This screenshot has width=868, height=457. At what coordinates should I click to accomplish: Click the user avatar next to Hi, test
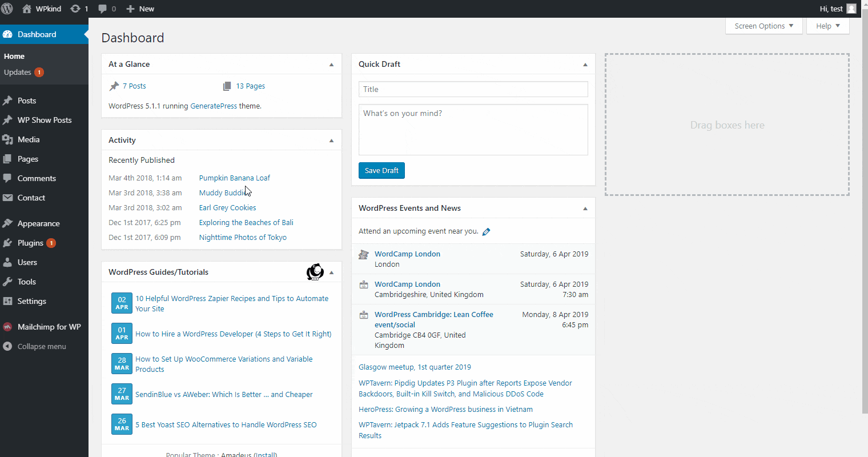851,9
